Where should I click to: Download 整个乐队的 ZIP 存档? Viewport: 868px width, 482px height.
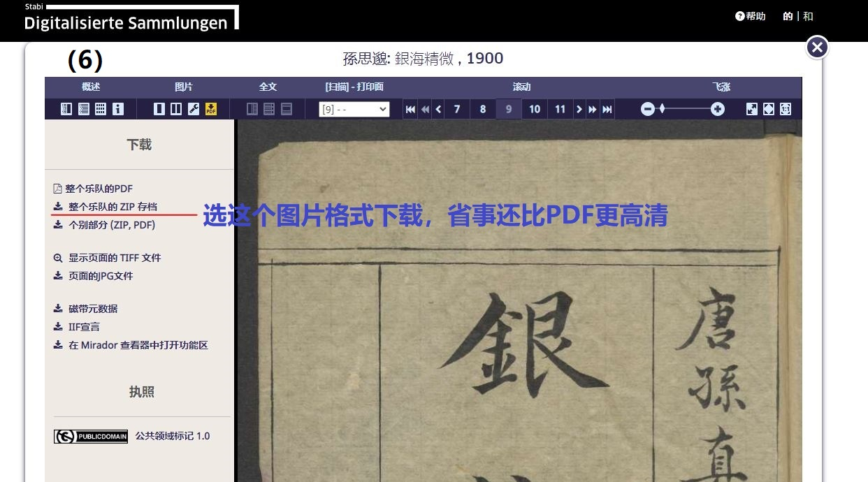pyautogui.click(x=112, y=207)
